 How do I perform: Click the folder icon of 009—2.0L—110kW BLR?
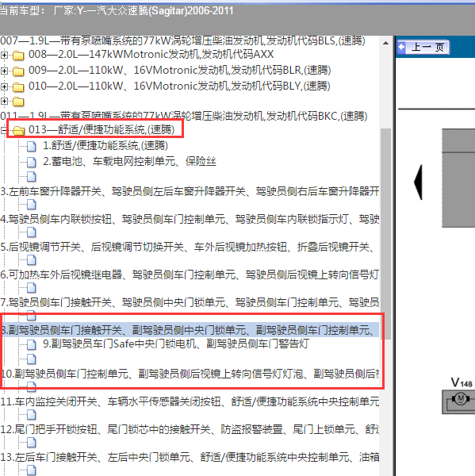[18, 71]
